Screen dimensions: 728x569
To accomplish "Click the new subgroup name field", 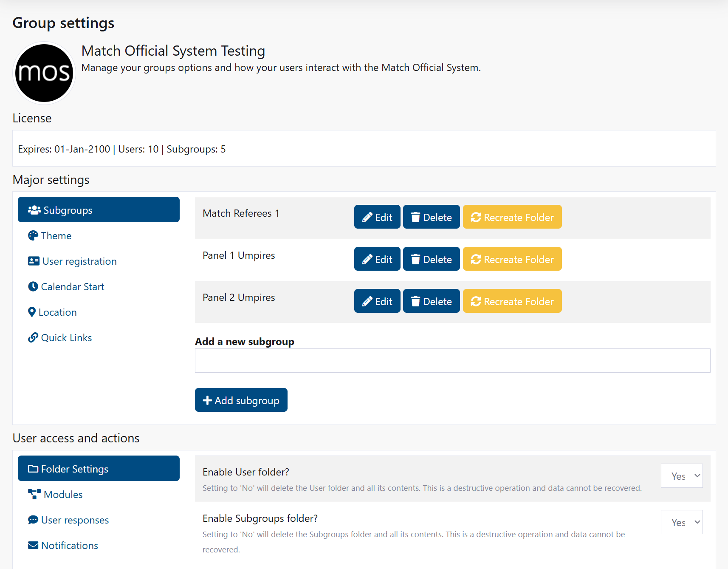I will [452, 360].
